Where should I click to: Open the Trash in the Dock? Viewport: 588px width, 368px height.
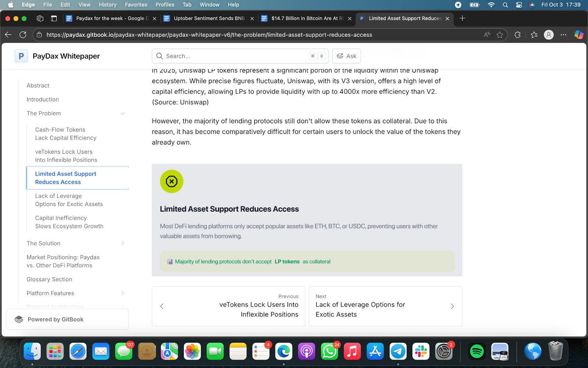pos(556,351)
